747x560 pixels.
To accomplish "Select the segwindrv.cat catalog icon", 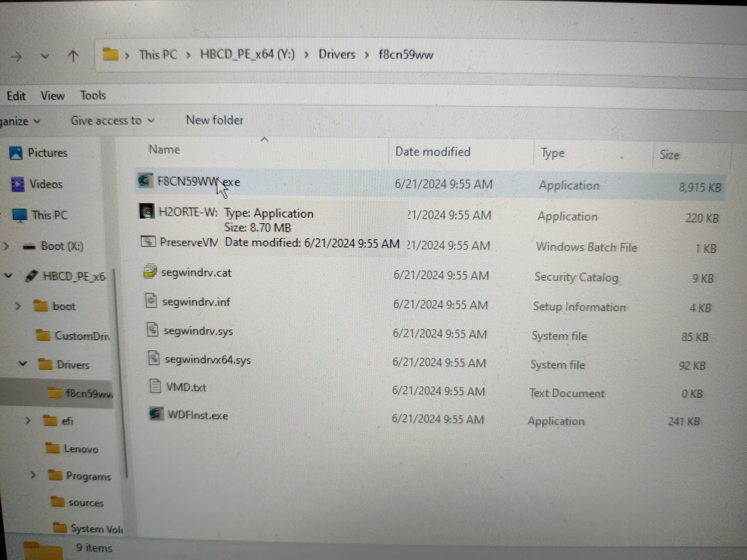I will pyautogui.click(x=150, y=271).
